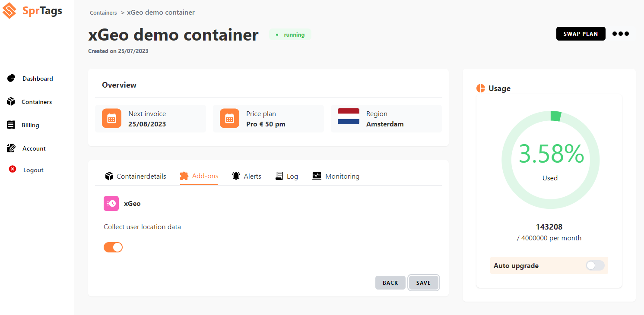Click the Next invoice calendar icon
644x315 pixels.
[111, 118]
